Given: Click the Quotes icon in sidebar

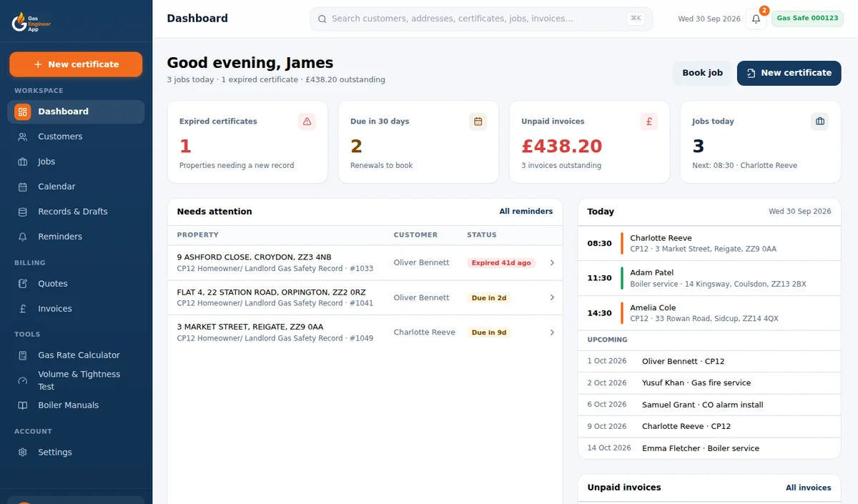Looking at the screenshot, I should click(x=23, y=284).
